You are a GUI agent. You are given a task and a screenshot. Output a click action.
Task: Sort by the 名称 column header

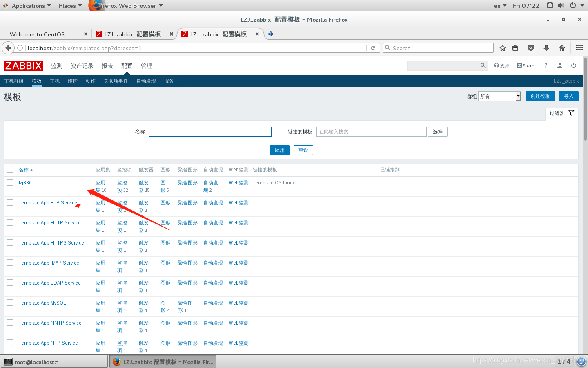(x=25, y=170)
